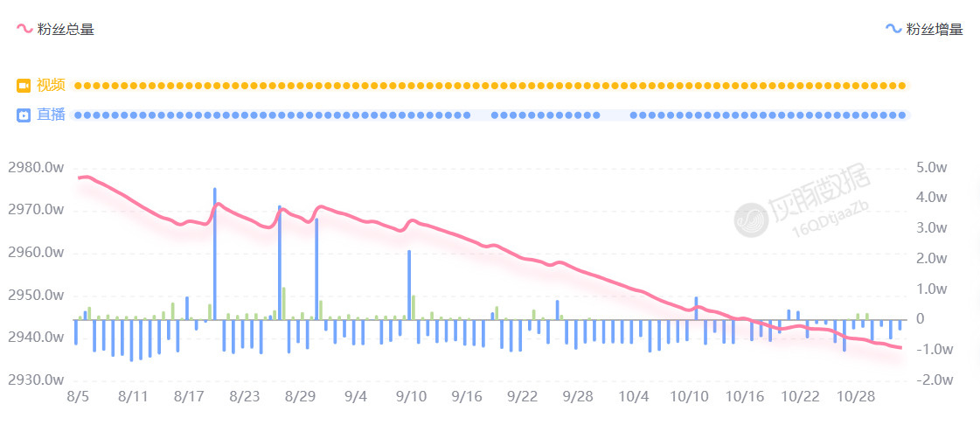Toggle the 粉丝总量 legend series
Image resolution: width=980 pixels, height=425 pixels.
coord(66,29)
